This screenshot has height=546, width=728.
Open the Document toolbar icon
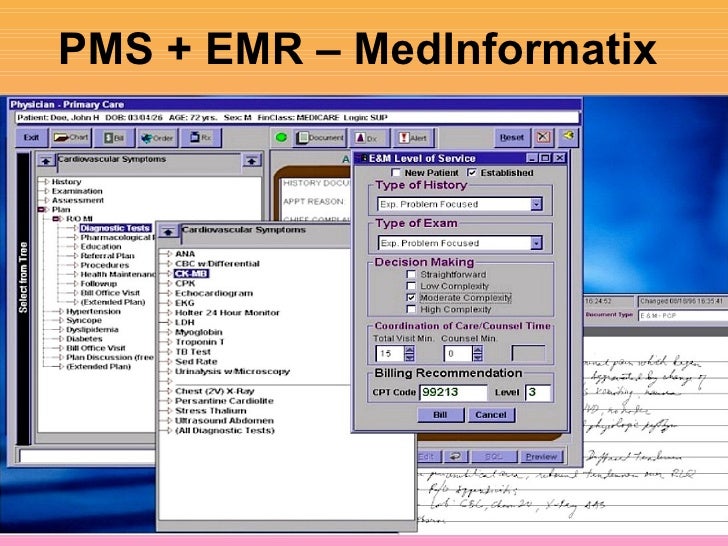click(x=320, y=137)
